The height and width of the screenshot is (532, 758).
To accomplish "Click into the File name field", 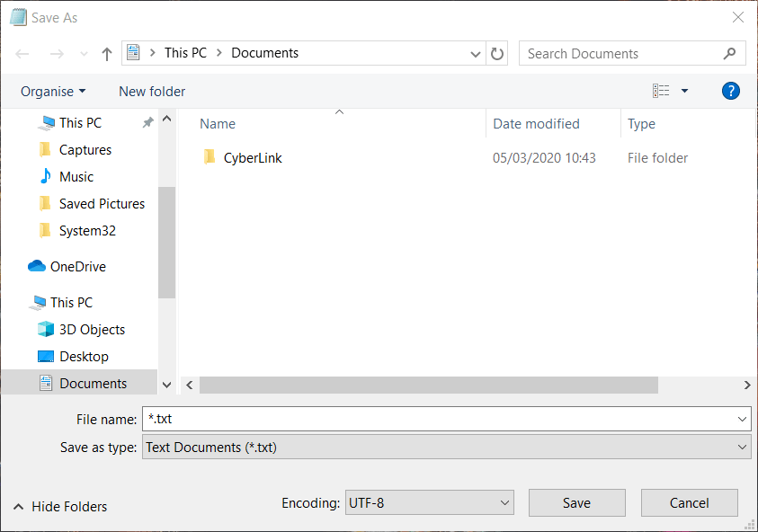I will [438, 419].
